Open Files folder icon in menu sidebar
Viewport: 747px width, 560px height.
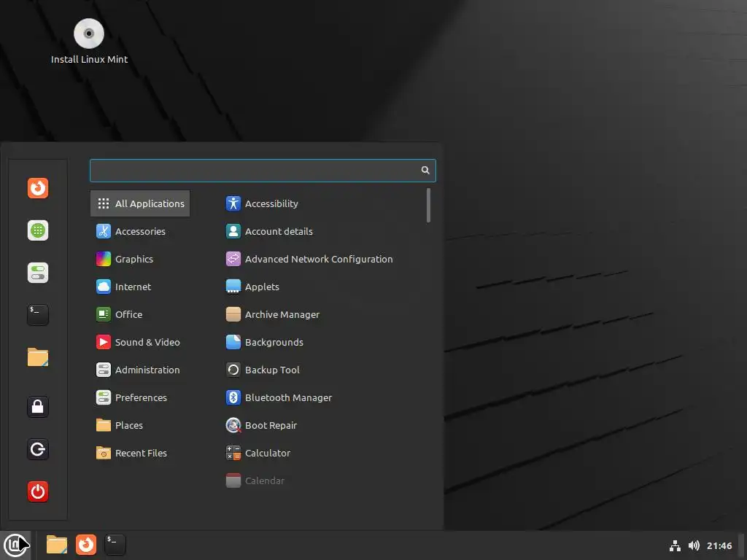tap(38, 357)
